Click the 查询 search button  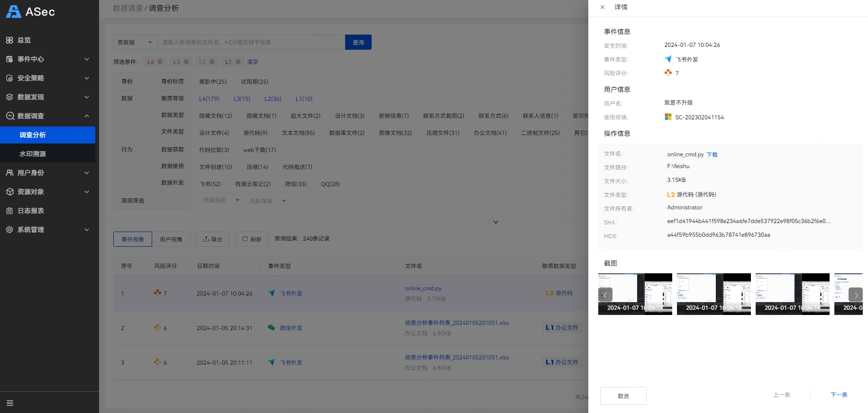pyautogui.click(x=358, y=42)
